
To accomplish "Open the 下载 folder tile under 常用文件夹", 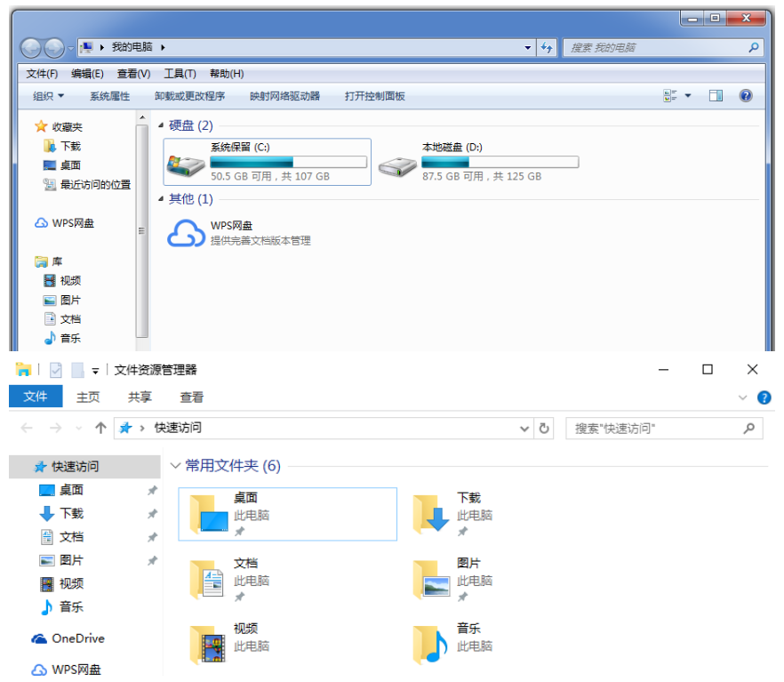I will (x=453, y=514).
